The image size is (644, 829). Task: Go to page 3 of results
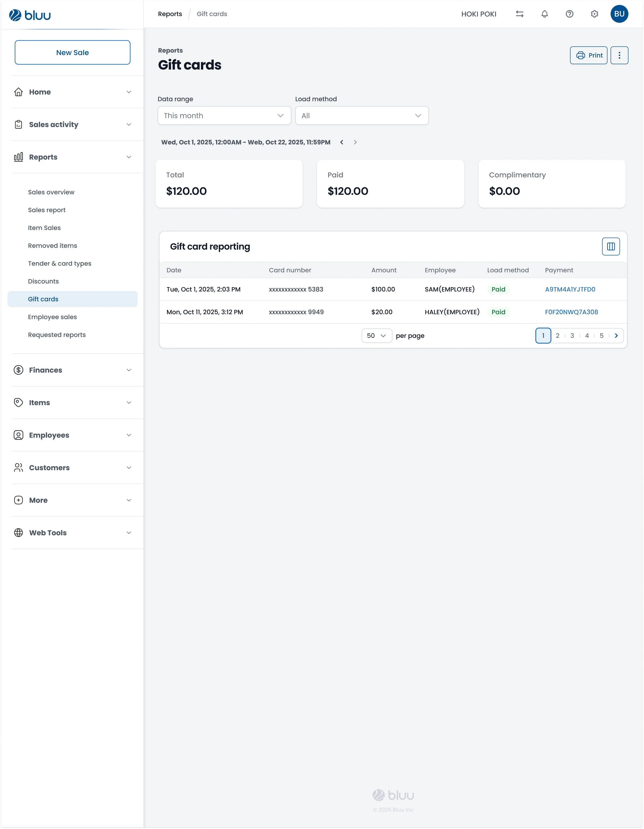tap(572, 336)
